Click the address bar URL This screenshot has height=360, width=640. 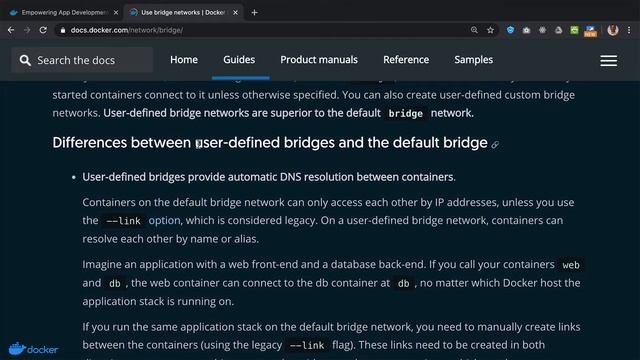127,30
